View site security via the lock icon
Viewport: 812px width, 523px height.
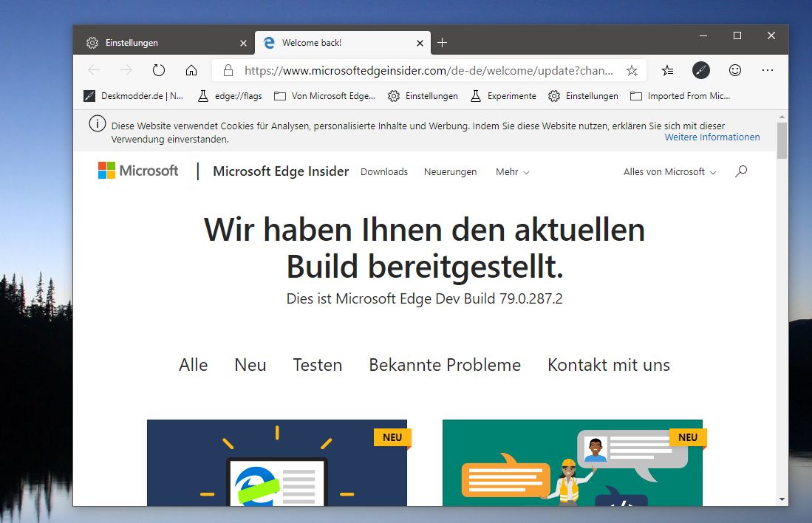228,70
